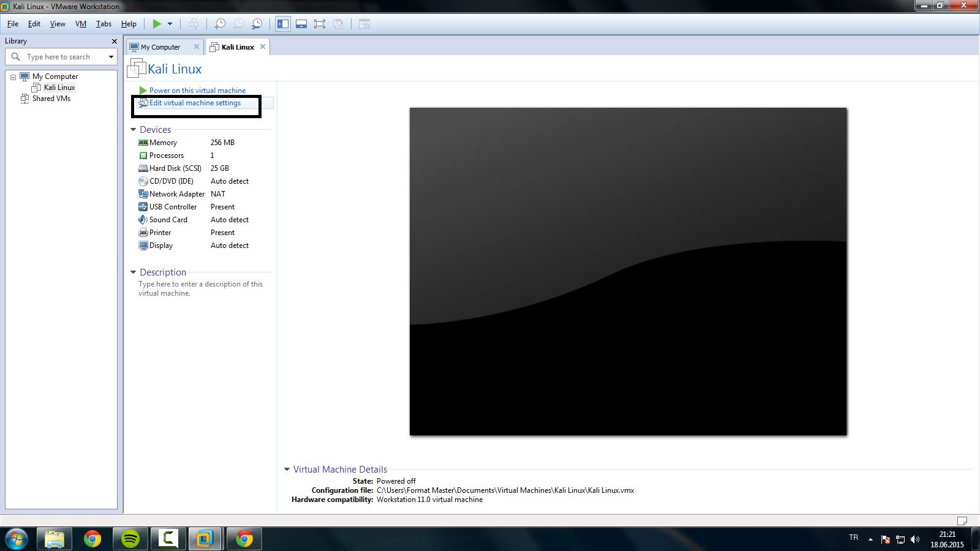Open the library search dropdown arrow

[111, 57]
